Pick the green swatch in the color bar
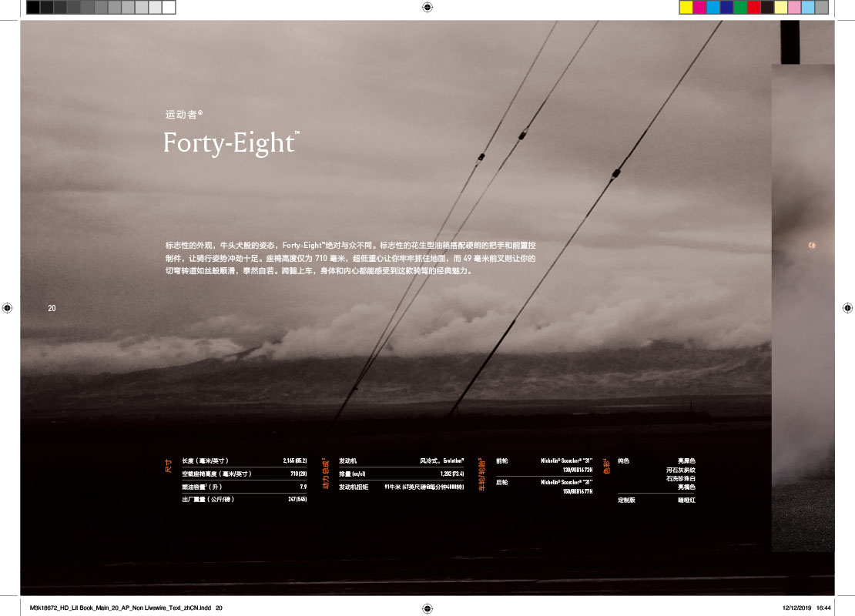This screenshot has width=855, height=616. [740, 7]
